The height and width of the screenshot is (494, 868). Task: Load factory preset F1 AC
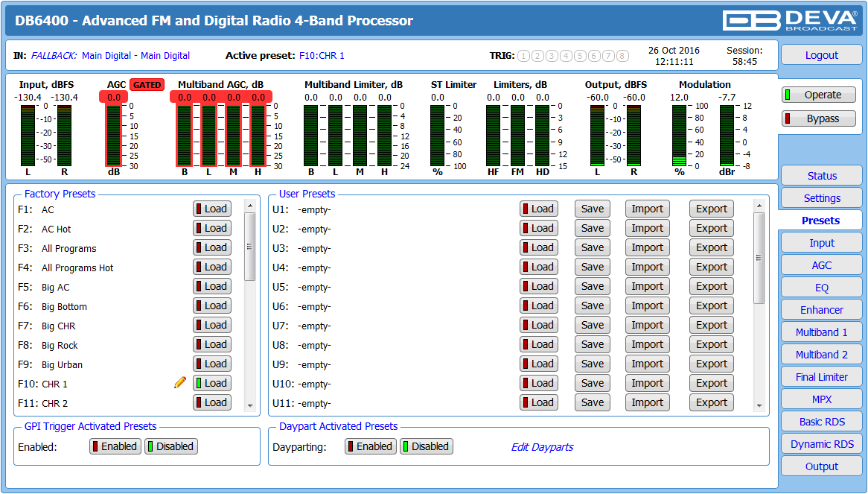point(212,209)
